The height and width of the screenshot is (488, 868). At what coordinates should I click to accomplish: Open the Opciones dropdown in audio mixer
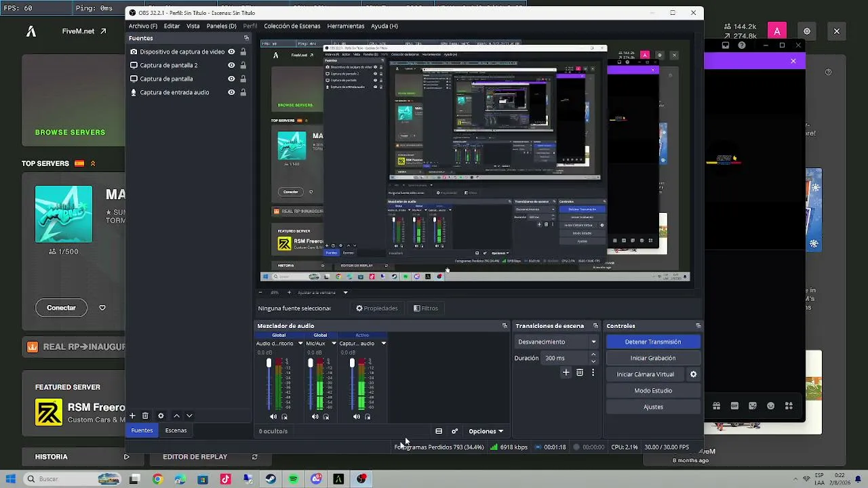pyautogui.click(x=486, y=431)
